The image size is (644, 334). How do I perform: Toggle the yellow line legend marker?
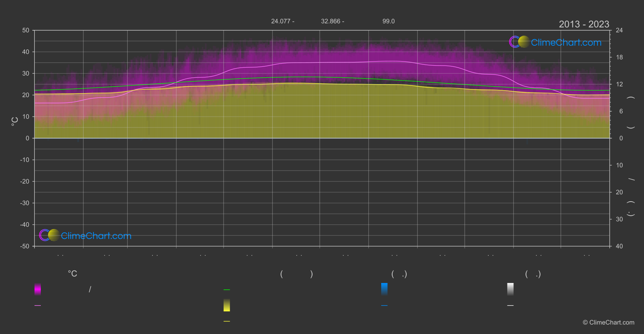(x=227, y=321)
